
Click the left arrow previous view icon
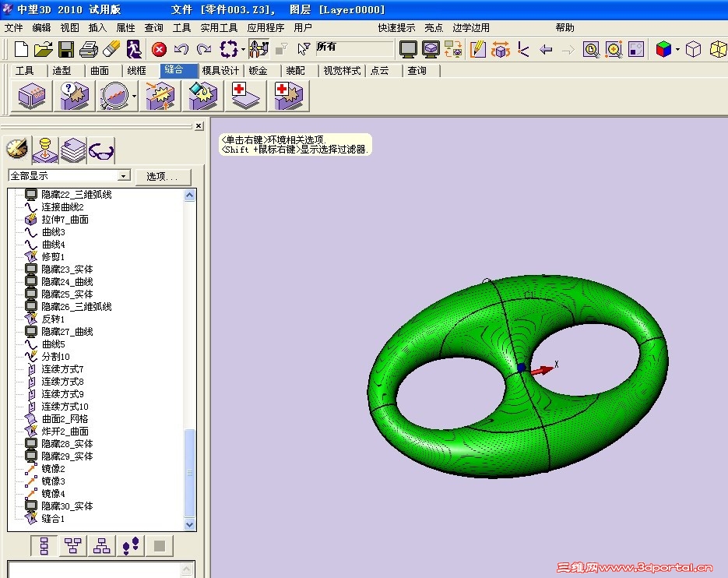click(546, 49)
